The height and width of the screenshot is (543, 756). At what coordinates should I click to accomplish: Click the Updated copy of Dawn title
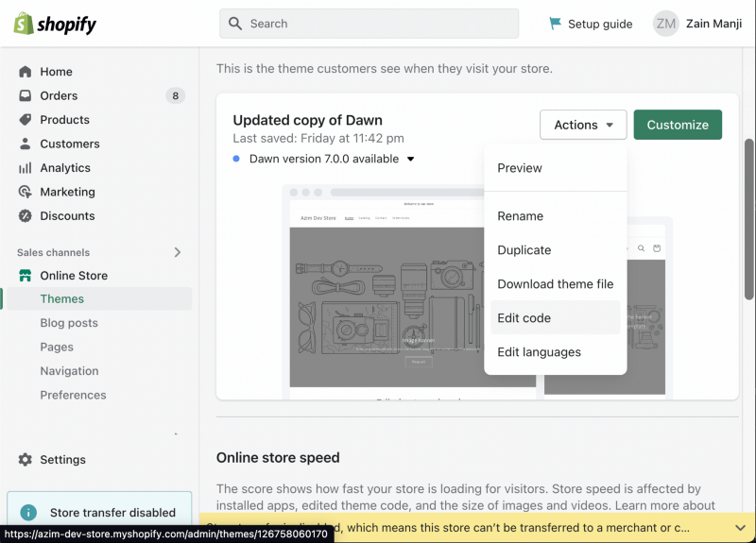coord(308,120)
